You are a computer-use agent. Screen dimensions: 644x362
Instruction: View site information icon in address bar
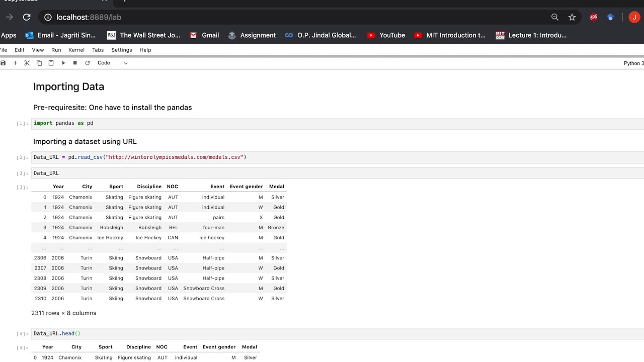48,17
